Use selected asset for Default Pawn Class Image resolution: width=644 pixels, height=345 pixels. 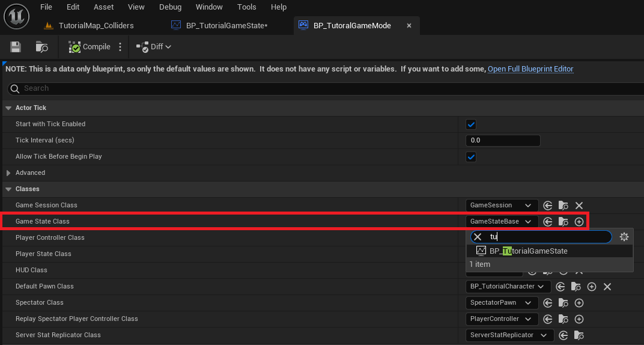coord(560,287)
